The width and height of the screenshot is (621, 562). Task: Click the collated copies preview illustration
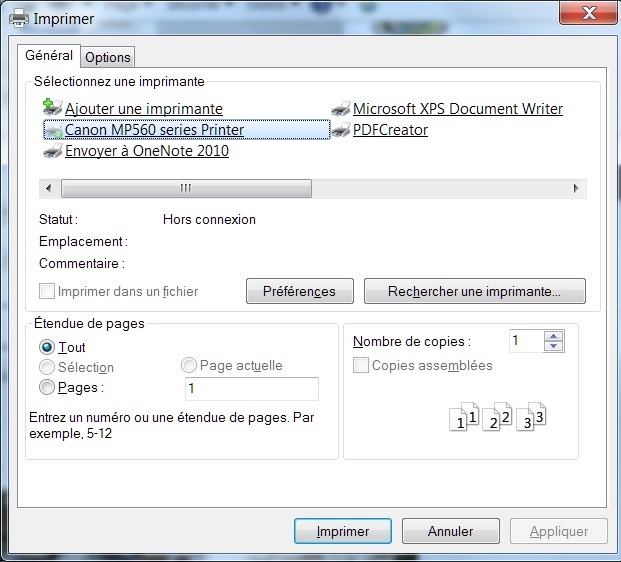pos(498,417)
